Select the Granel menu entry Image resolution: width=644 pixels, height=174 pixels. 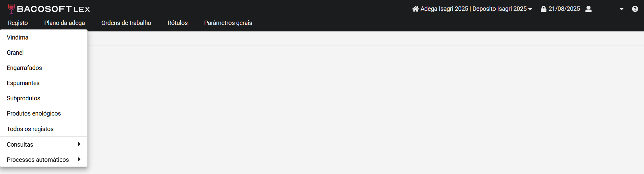[x=44, y=53]
